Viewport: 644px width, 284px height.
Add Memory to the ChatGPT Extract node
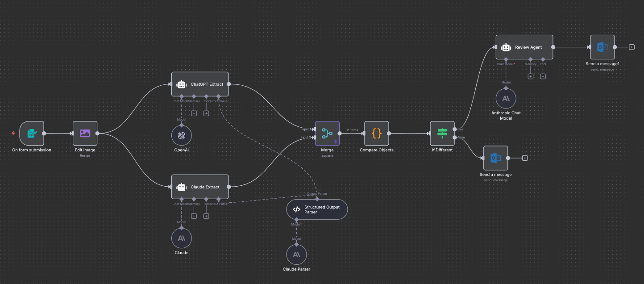(194, 113)
